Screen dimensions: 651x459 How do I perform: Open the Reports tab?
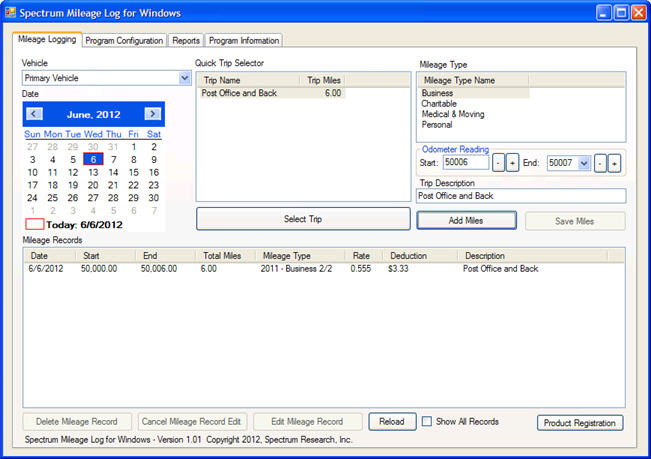[x=185, y=41]
